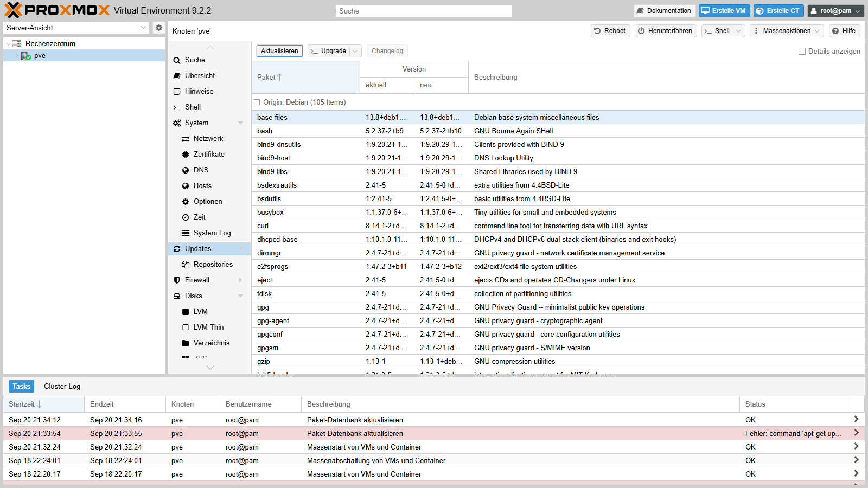Click the Reboot button

tap(610, 31)
